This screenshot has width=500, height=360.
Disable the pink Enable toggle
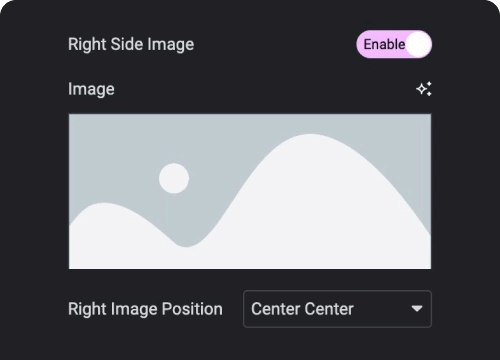point(394,44)
